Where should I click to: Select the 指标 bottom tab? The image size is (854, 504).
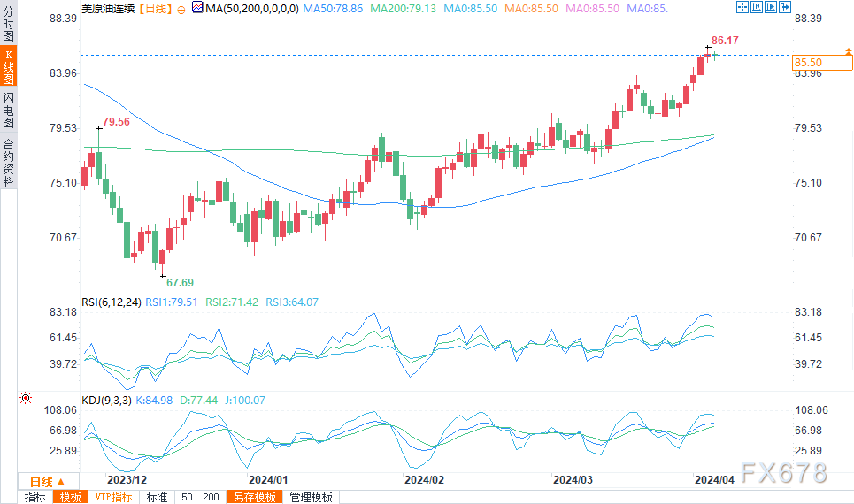(35, 497)
